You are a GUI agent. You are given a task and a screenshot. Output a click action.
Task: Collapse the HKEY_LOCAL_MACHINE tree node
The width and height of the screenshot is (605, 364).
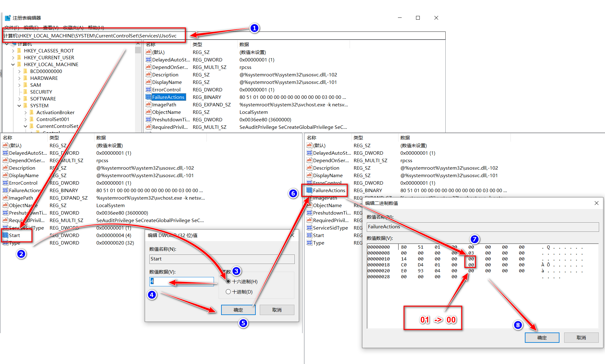(13, 64)
